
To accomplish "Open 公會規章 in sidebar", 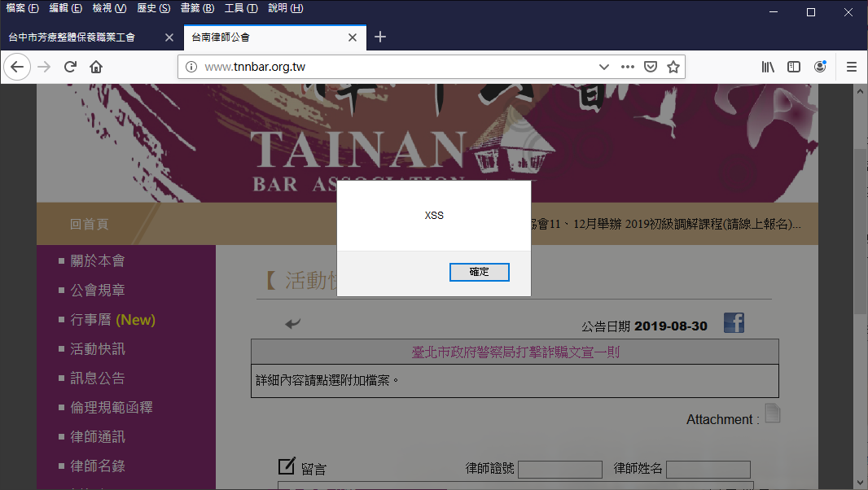I will click(x=98, y=290).
